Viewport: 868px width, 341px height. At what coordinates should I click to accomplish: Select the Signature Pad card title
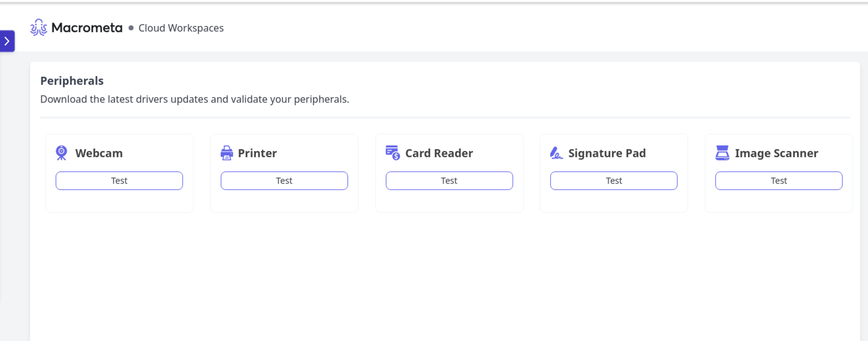click(x=607, y=153)
